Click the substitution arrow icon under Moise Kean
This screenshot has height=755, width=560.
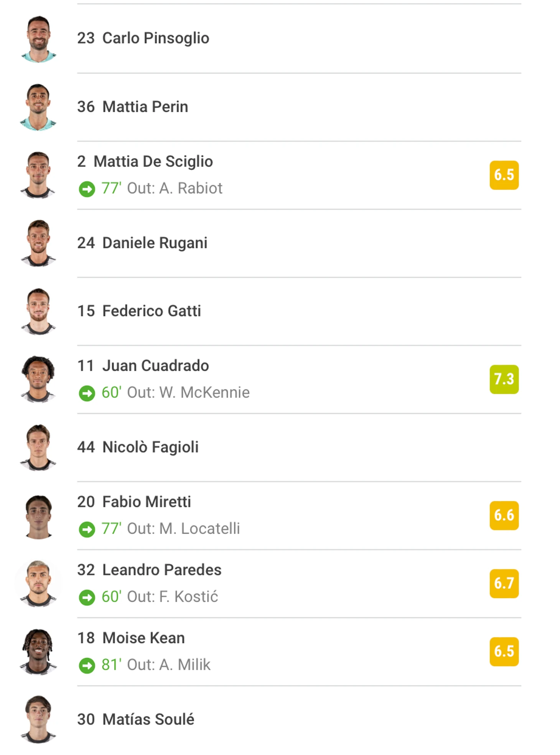pyautogui.click(x=87, y=665)
